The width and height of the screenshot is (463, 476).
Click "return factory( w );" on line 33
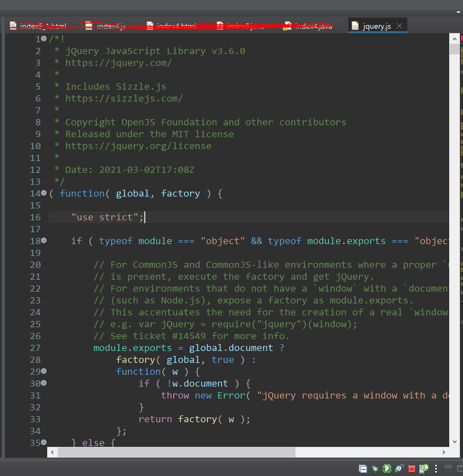[x=194, y=419]
